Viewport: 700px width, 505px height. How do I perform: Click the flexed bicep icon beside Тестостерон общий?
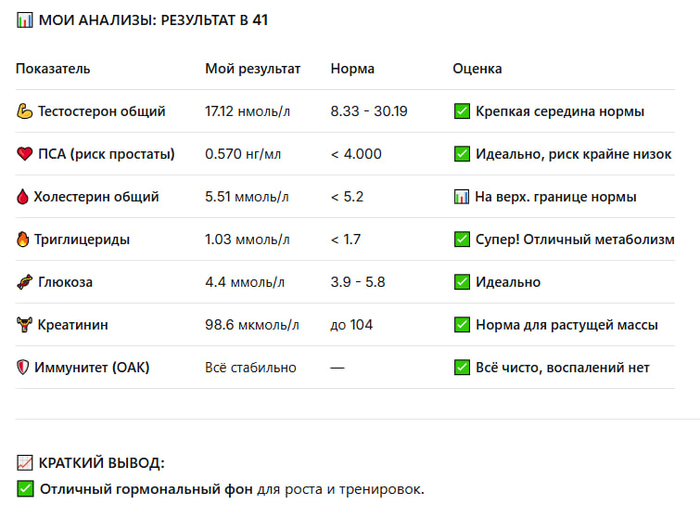(25, 111)
